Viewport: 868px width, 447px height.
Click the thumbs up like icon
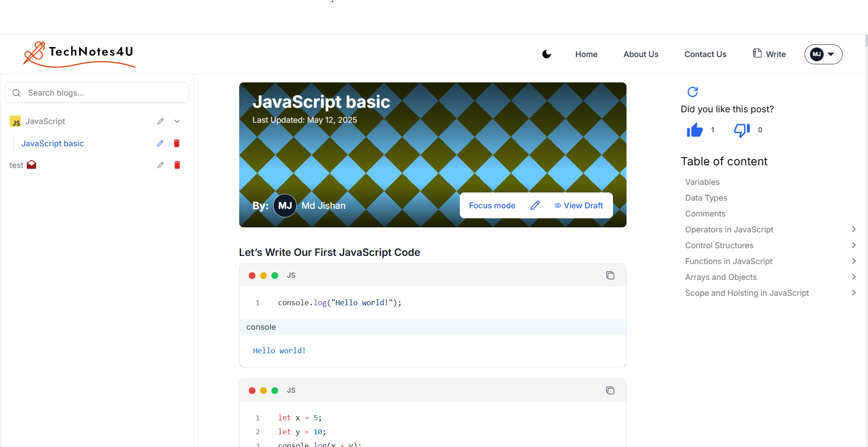point(694,130)
